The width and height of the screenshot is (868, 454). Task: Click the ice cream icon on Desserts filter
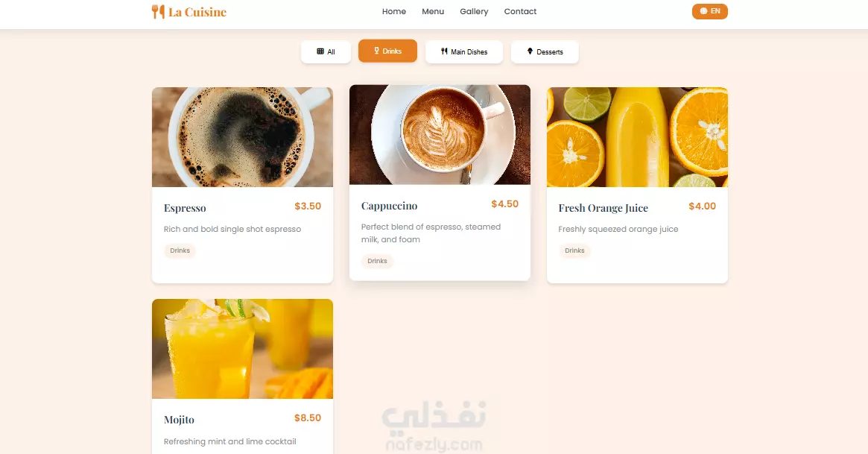click(x=530, y=51)
